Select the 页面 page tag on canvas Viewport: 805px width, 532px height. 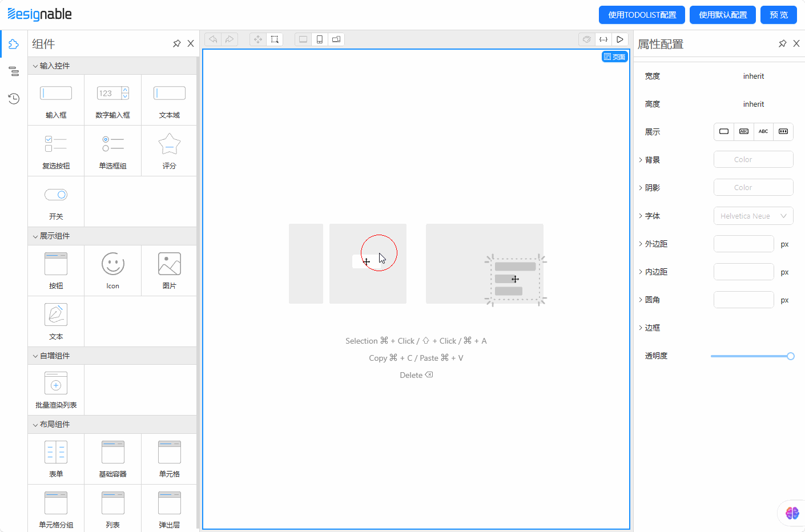point(614,57)
